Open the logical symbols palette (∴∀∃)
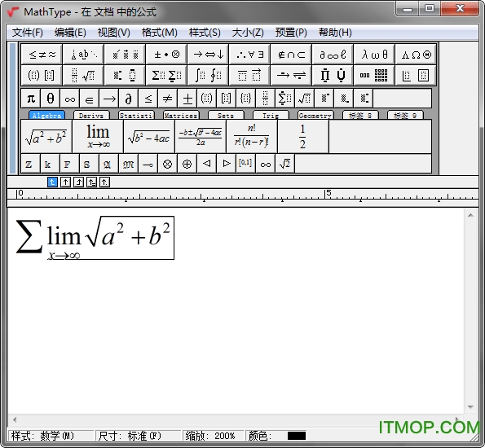Image resolution: width=485 pixels, height=448 pixels. (x=249, y=55)
